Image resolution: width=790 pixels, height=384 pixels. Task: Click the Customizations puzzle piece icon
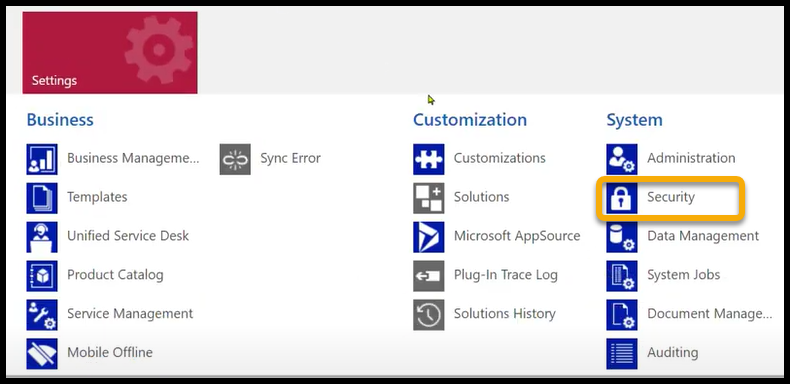[429, 159]
